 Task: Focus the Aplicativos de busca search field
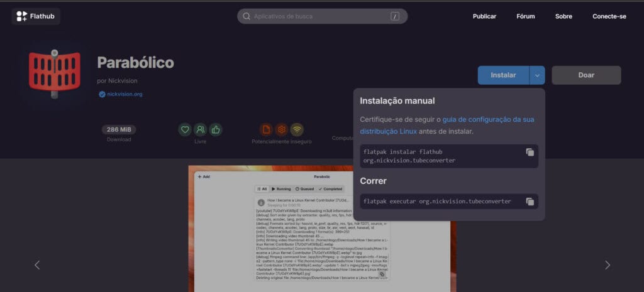point(322,16)
